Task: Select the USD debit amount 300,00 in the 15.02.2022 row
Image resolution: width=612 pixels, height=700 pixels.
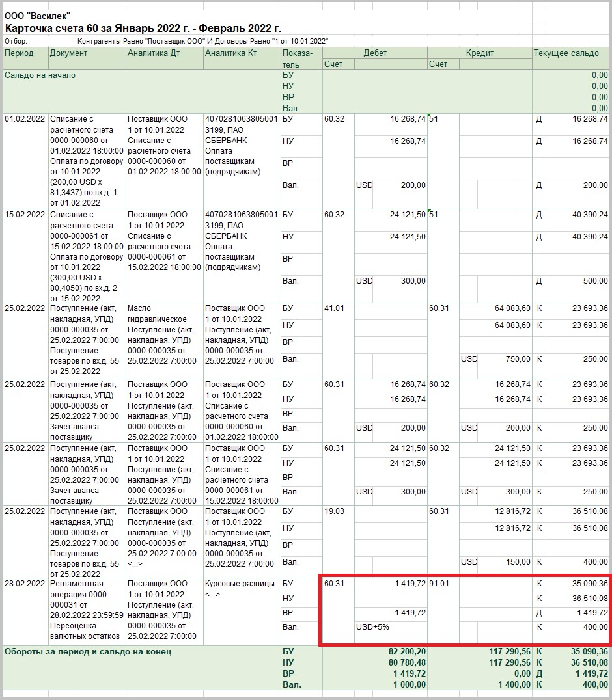Action: pyautogui.click(x=413, y=281)
